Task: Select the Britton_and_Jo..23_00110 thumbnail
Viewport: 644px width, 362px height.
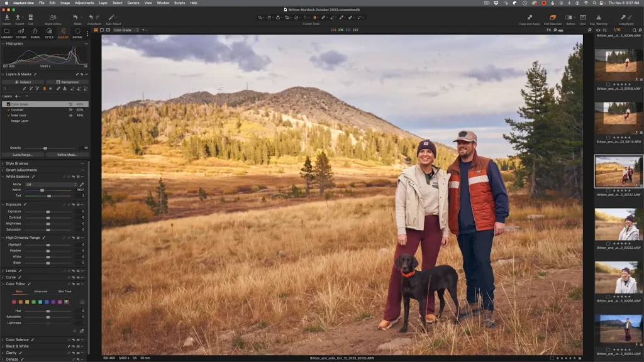Action: 619,118
